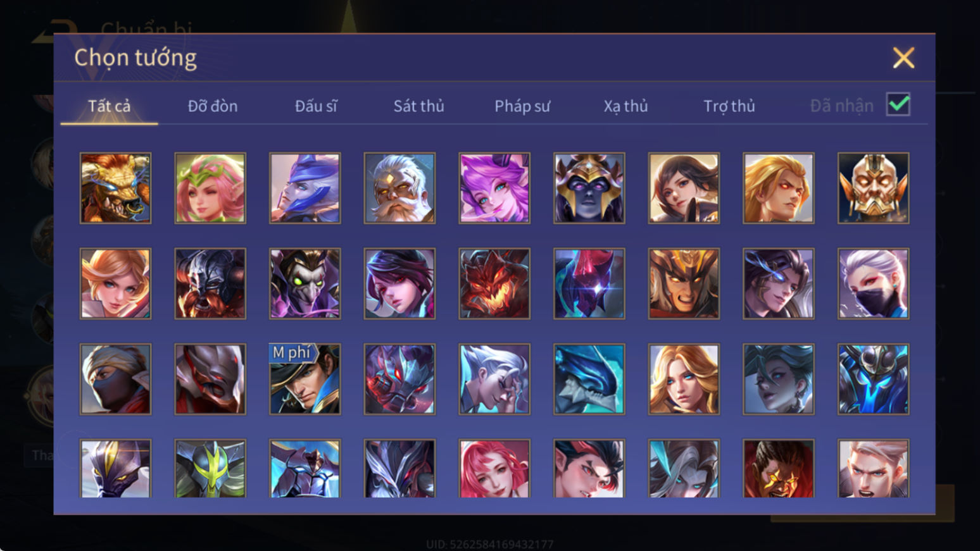Pick the golden masked bald warrior hero
Screen dimensions: 980x551
click(x=873, y=188)
